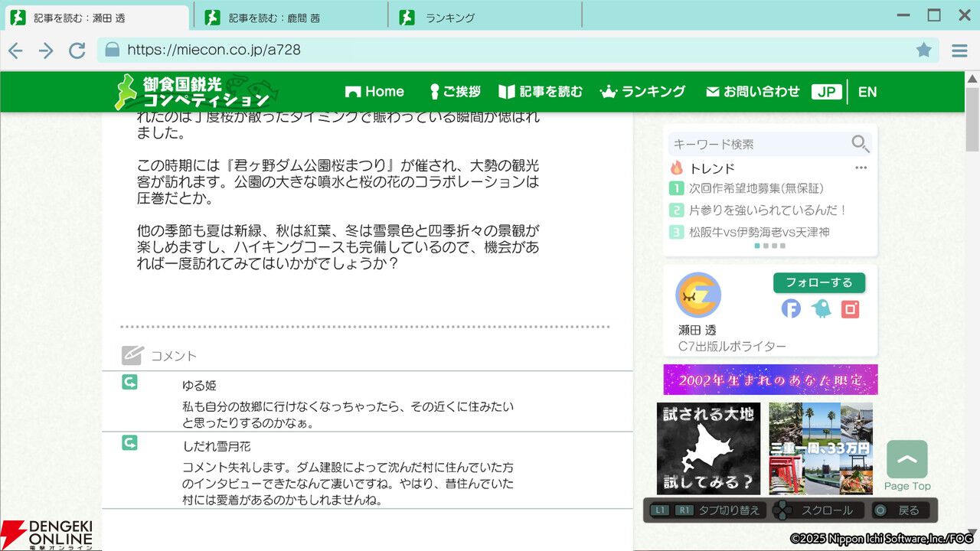Bookmark page with the star icon
Image resolution: width=980 pixels, height=551 pixels.
[x=924, y=50]
